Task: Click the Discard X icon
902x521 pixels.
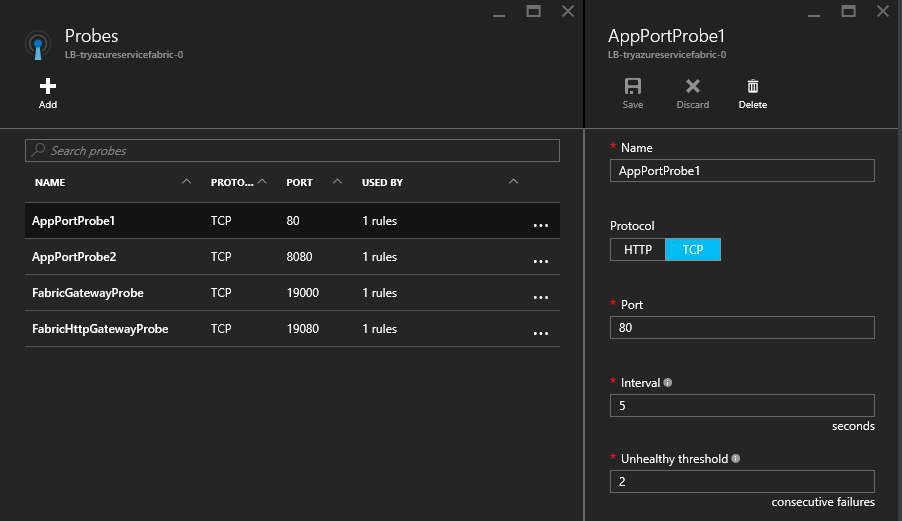Action: click(692, 87)
